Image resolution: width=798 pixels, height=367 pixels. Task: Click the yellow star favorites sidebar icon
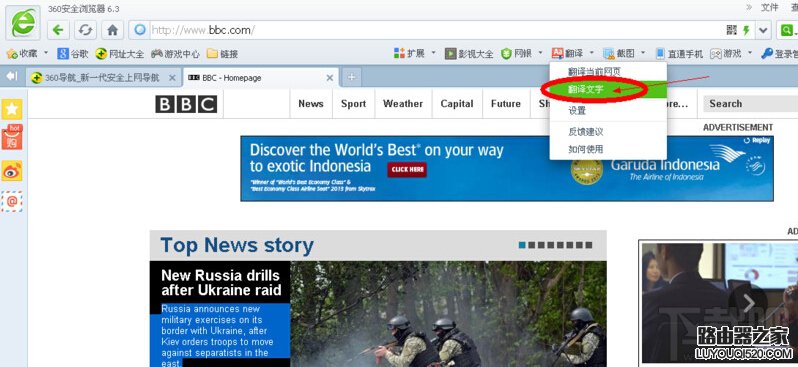pos(12,109)
